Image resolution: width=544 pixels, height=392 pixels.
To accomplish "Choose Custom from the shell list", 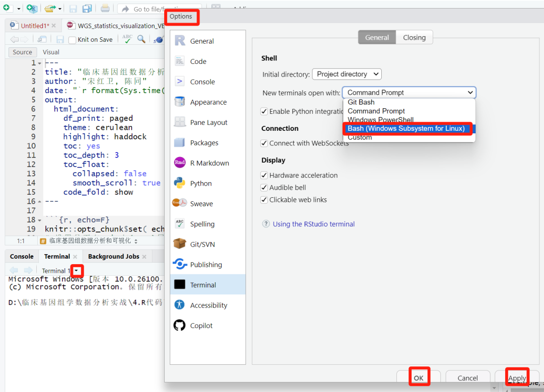I will 409,137.
